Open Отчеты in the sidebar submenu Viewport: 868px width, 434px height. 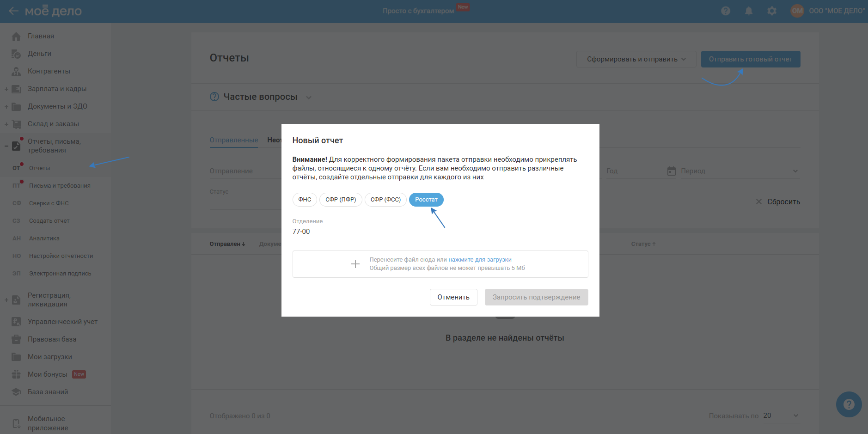point(40,168)
